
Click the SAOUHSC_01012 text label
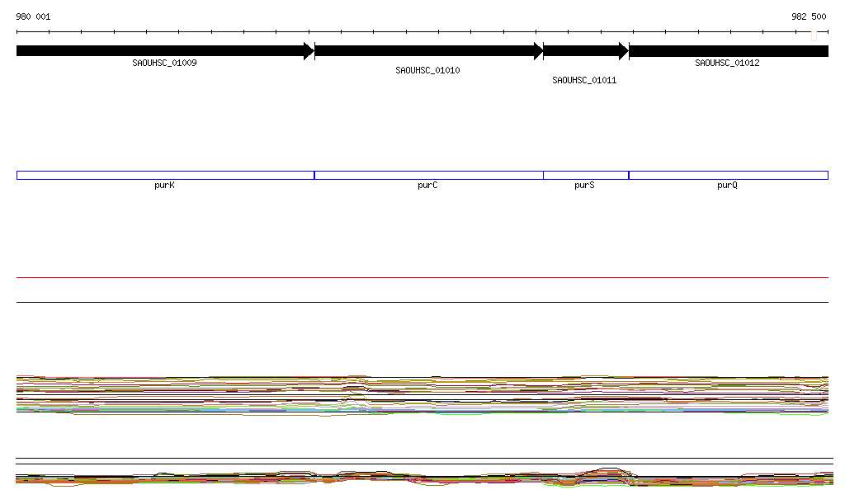coord(727,63)
